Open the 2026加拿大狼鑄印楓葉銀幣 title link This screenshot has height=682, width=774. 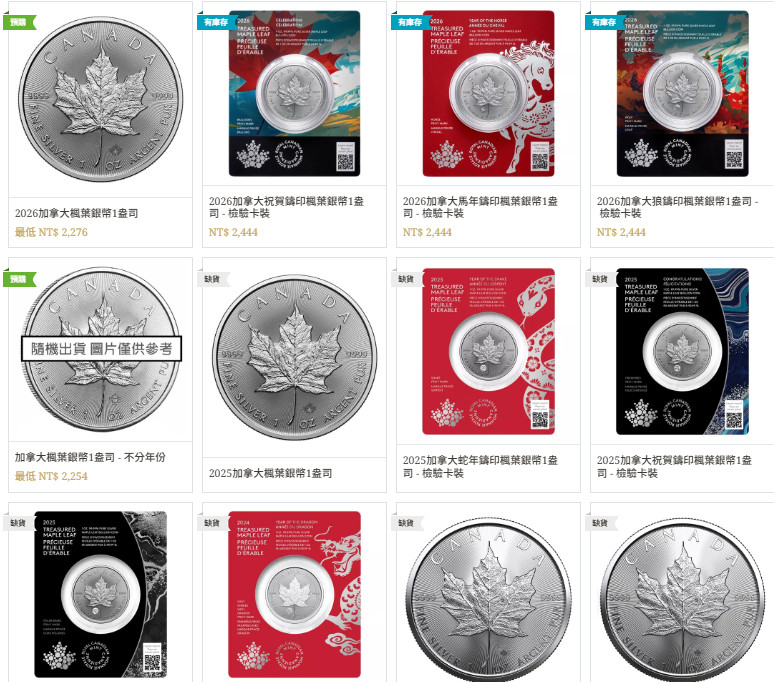click(677, 207)
